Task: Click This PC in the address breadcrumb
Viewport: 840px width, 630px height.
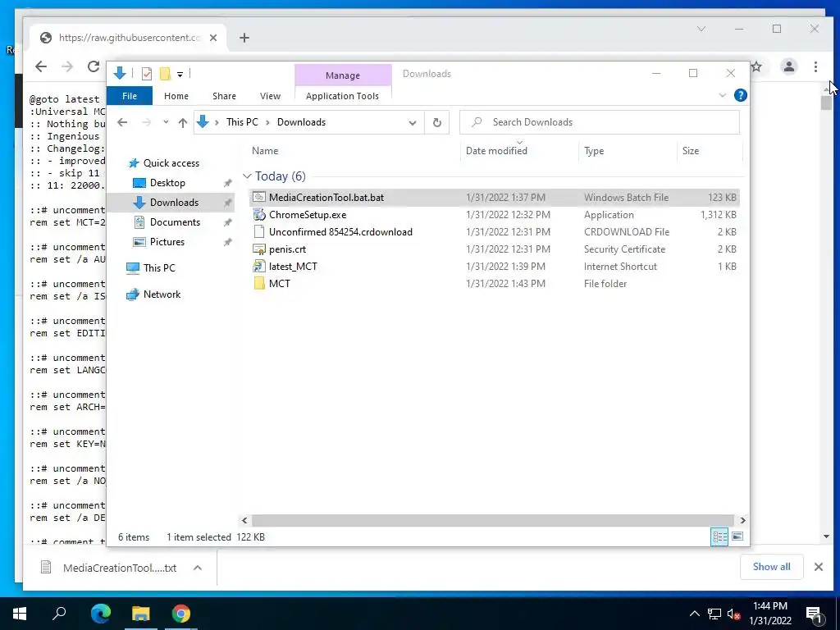Action: point(242,122)
